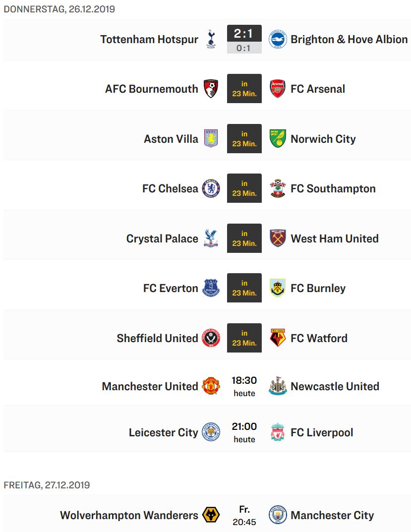
Task: Open the 18:30 heute Manchester United kickoff
Action: [x=244, y=386]
